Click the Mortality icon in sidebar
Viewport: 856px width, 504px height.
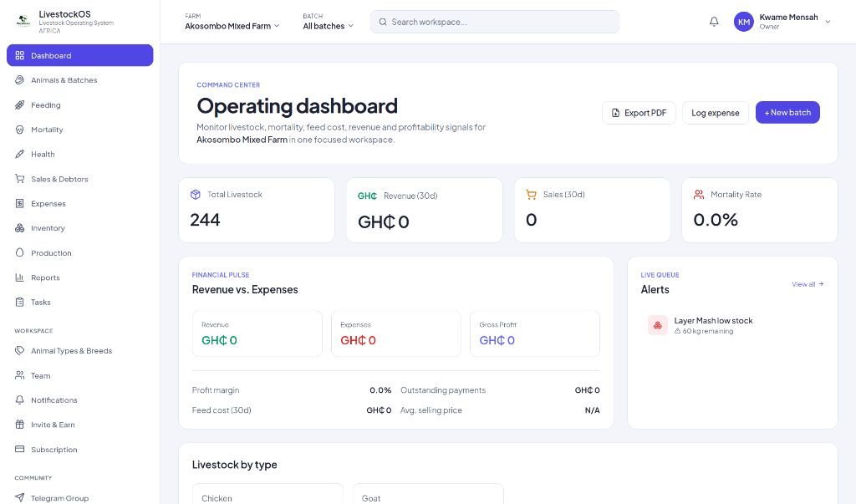[x=20, y=130]
